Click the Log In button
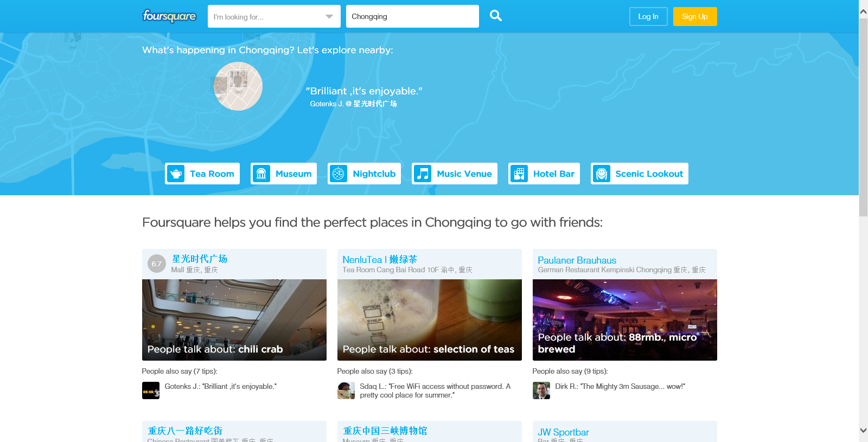Screen dimensions: 868x442 coord(648,16)
